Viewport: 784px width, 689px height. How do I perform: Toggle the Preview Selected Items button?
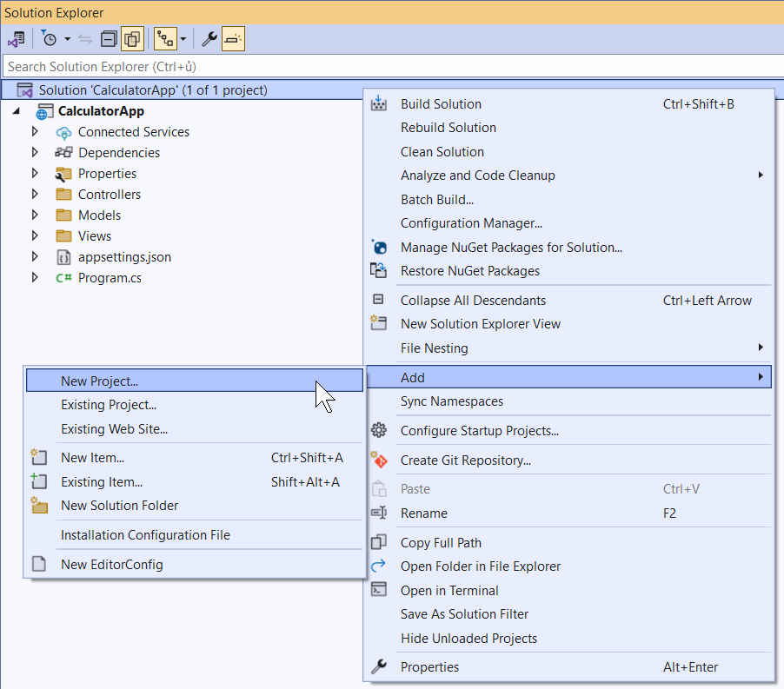(x=233, y=39)
